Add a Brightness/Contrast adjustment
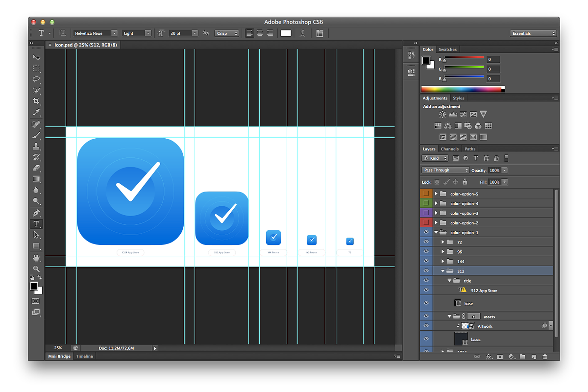 pos(443,114)
